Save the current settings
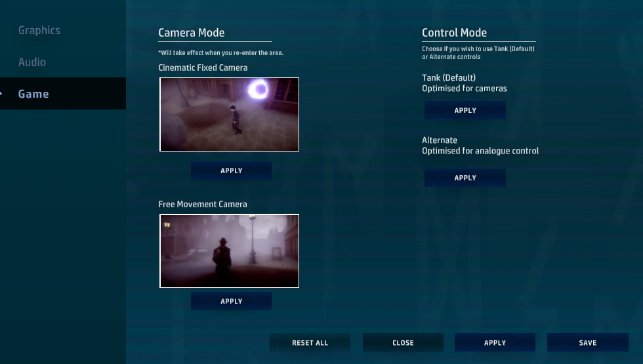 click(588, 342)
